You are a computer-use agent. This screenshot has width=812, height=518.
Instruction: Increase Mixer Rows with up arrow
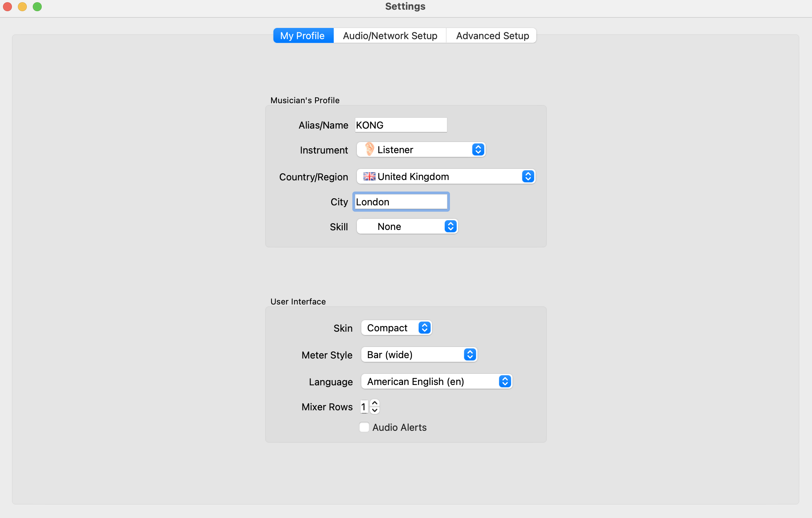[x=375, y=403]
